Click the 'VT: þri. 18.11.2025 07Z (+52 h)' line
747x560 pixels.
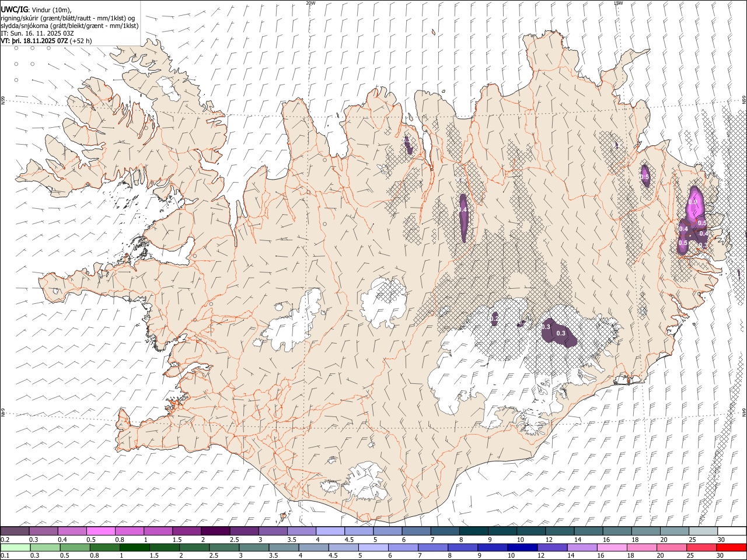[x=46, y=41]
